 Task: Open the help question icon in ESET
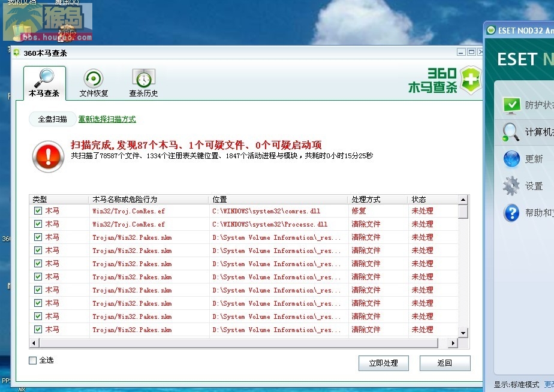(x=511, y=213)
